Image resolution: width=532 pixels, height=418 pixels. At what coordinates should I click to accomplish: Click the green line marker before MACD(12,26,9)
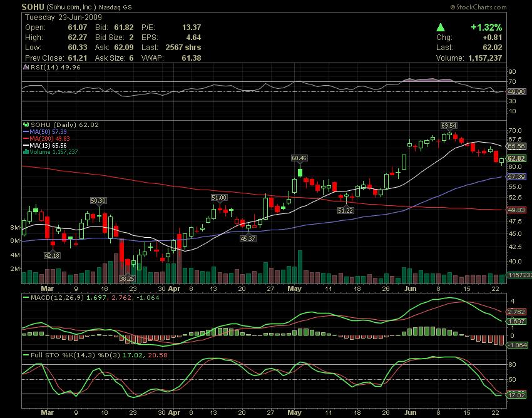pyautogui.click(x=26, y=298)
